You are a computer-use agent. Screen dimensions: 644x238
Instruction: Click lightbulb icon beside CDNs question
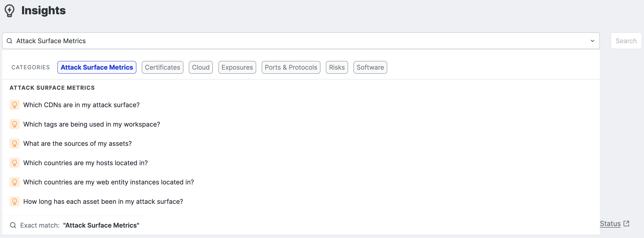14,105
